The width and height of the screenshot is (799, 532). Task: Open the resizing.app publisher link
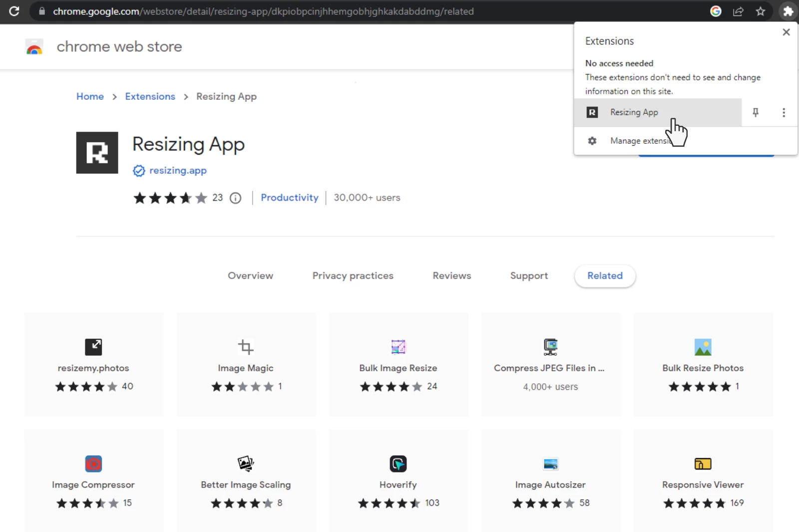pos(178,170)
